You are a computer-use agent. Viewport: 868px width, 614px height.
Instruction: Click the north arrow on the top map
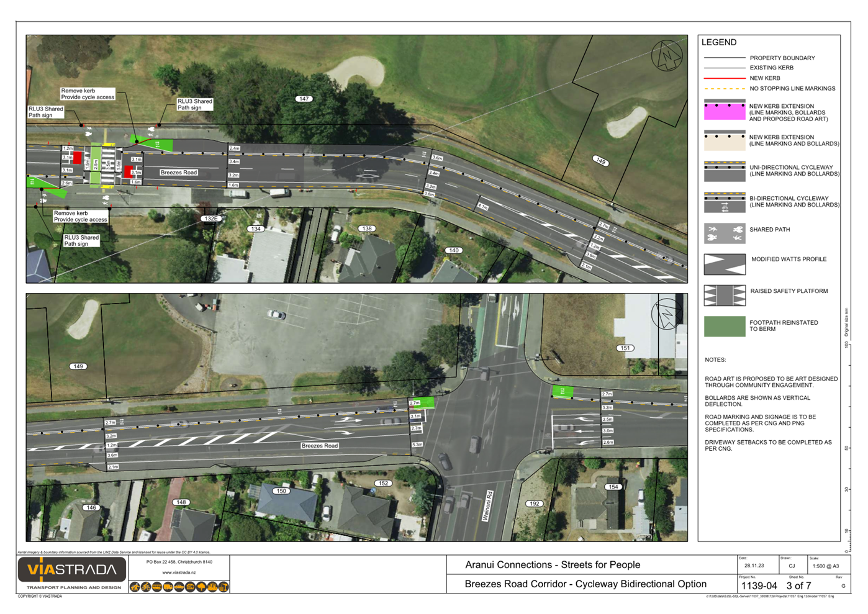click(x=667, y=56)
